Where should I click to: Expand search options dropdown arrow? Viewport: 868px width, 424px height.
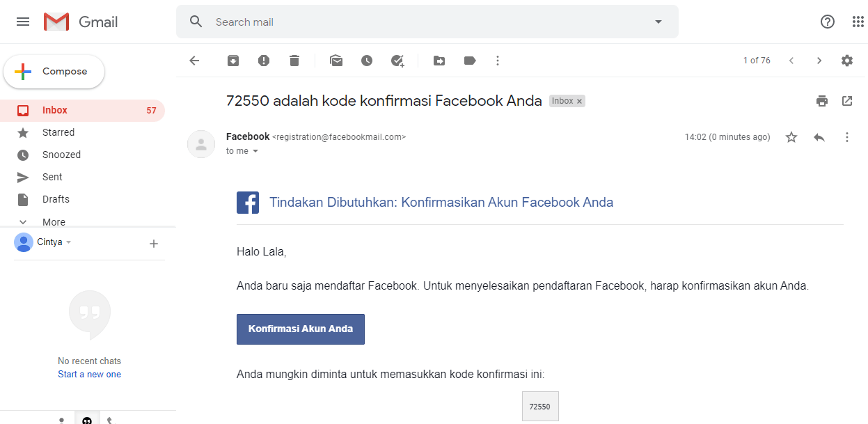pyautogui.click(x=658, y=22)
